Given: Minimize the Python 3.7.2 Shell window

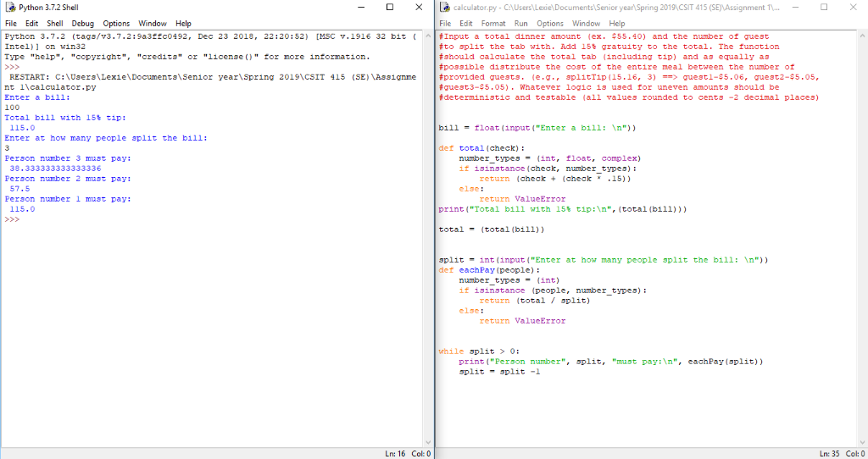Looking at the screenshot, I should coord(361,7).
